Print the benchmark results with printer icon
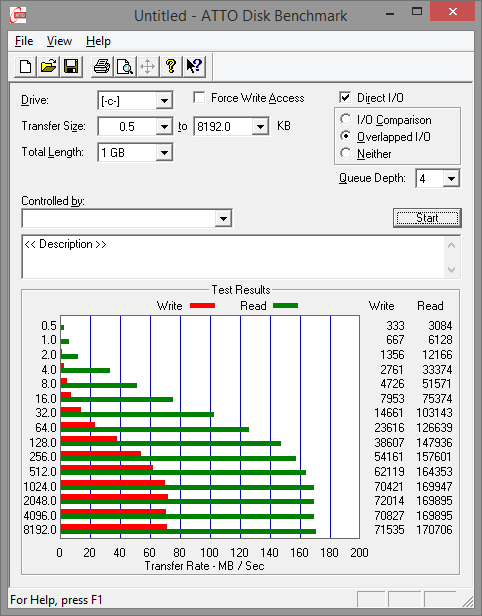 [102, 66]
